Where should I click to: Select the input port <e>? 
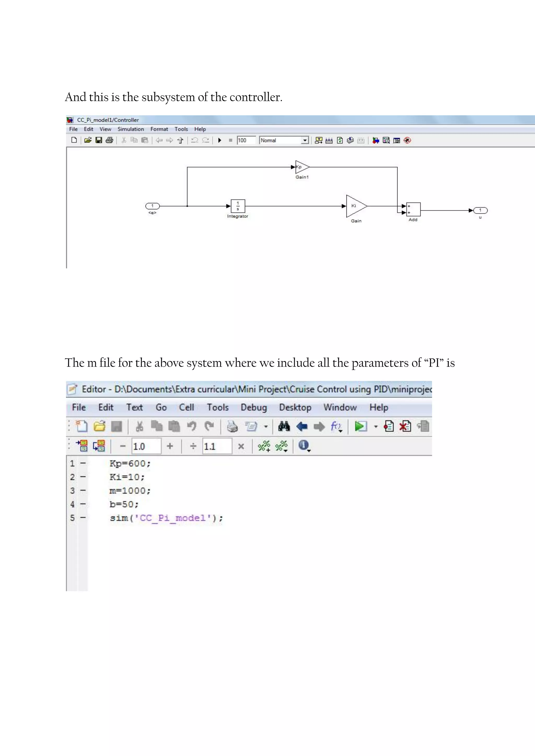pos(153,206)
